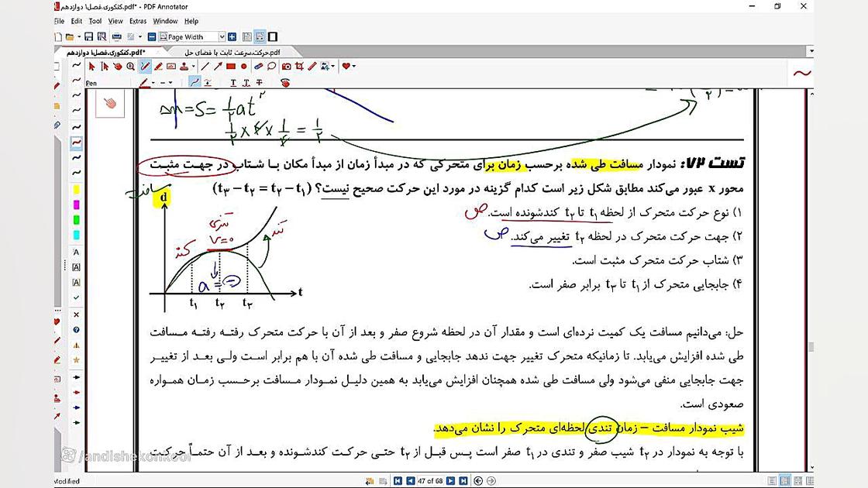The width and height of the screenshot is (868, 488).
Task: Select the Marker highlighter tool
Action: point(158,67)
